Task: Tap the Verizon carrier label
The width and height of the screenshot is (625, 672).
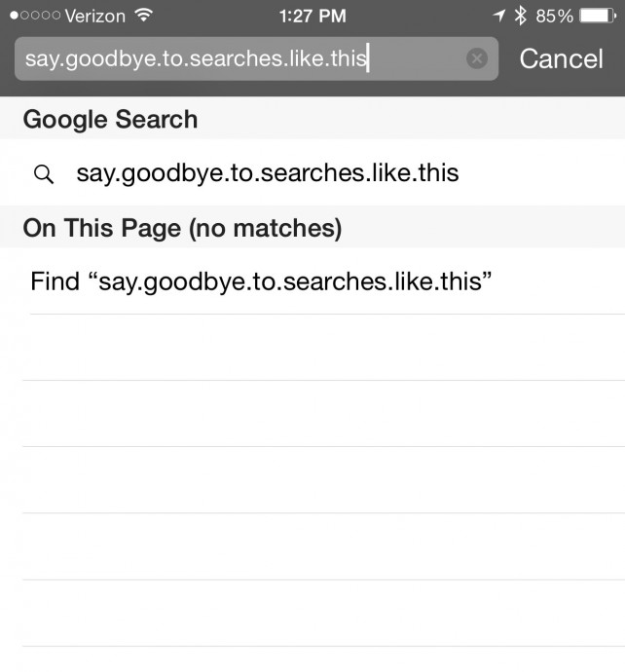Action: (x=95, y=16)
